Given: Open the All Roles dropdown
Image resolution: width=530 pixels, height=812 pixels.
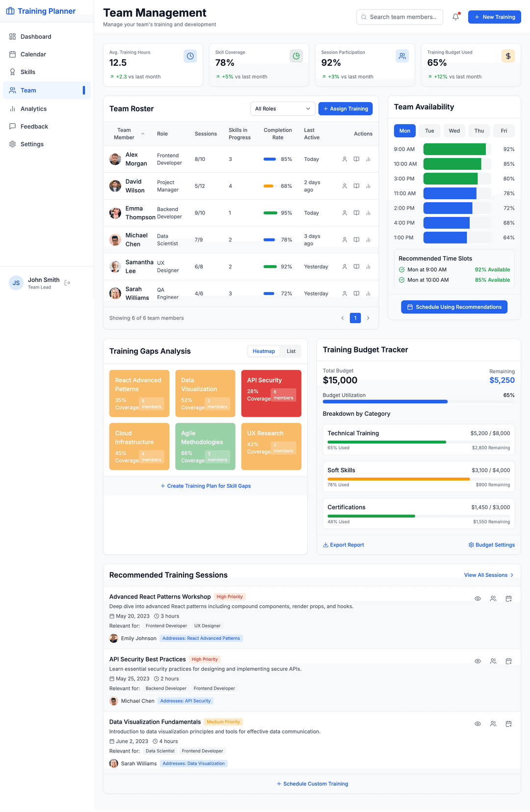Looking at the screenshot, I should tap(282, 108).
